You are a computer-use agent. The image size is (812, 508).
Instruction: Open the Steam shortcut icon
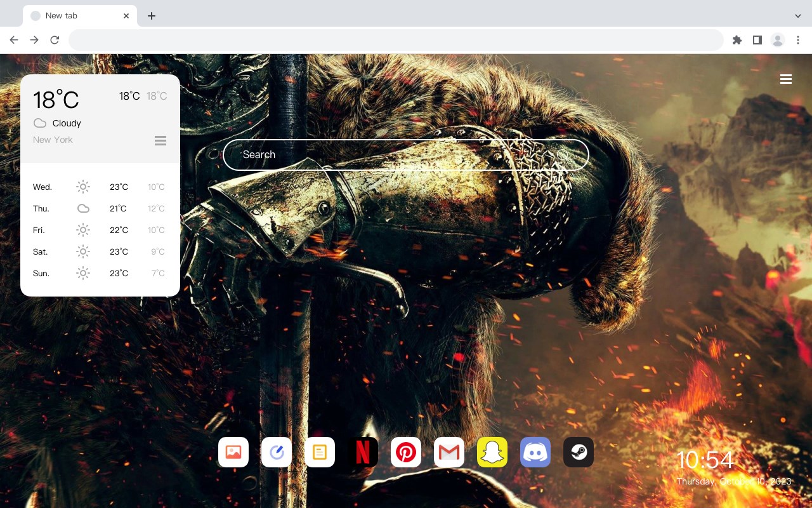[x=579, y=452]
